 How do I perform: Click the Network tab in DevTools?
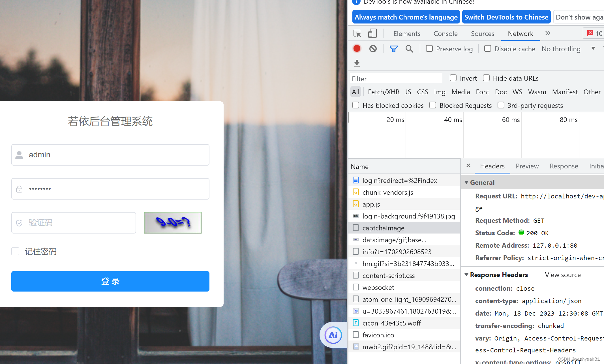click(520, 33)
